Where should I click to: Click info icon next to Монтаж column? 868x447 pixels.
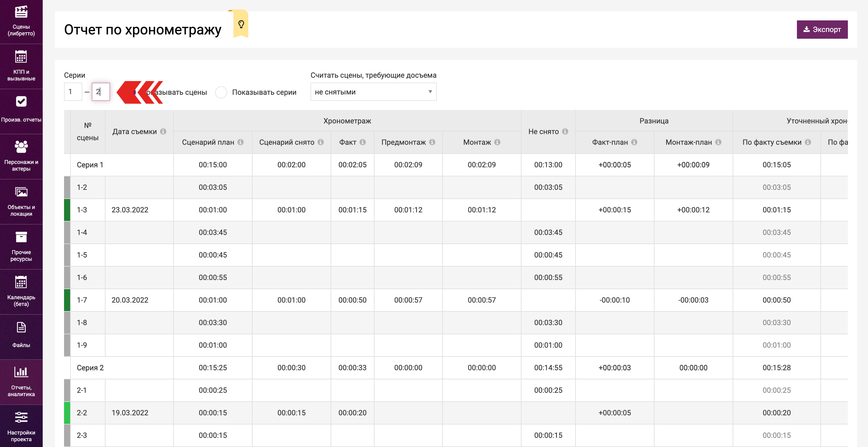tap(497, 142)
